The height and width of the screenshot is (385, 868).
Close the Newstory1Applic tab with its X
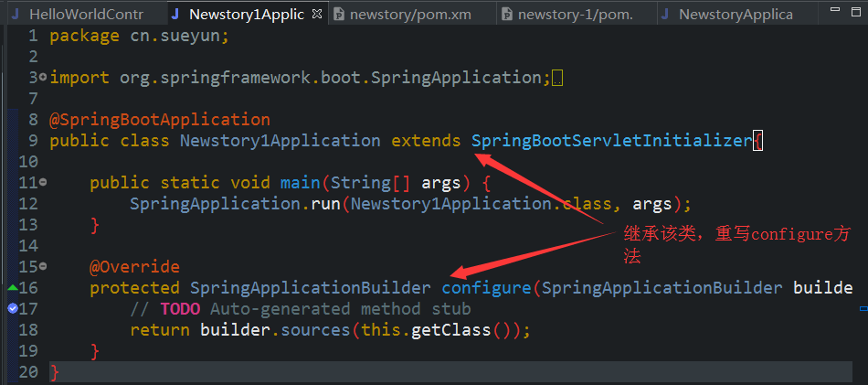[317, 14]
